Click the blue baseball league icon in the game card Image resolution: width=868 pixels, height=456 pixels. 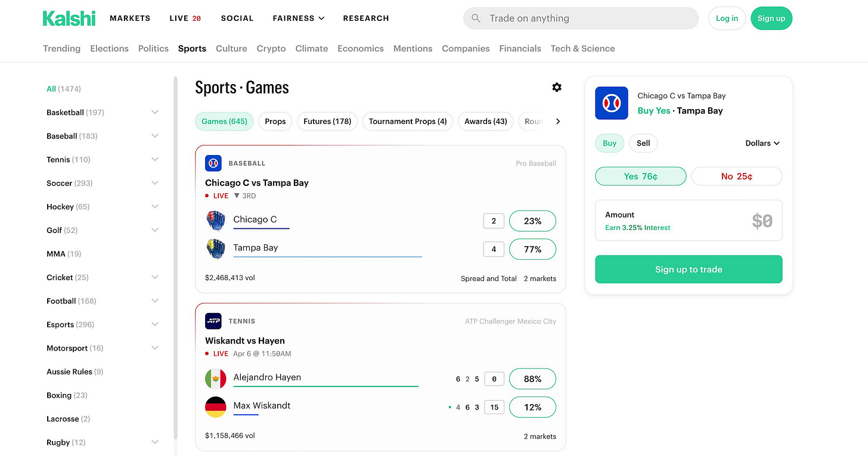(x=213, y=163)
